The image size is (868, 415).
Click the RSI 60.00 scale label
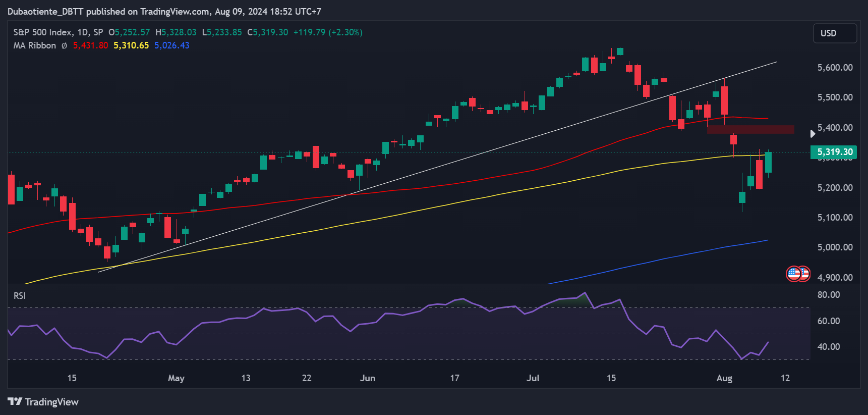[x=829, y=321]
